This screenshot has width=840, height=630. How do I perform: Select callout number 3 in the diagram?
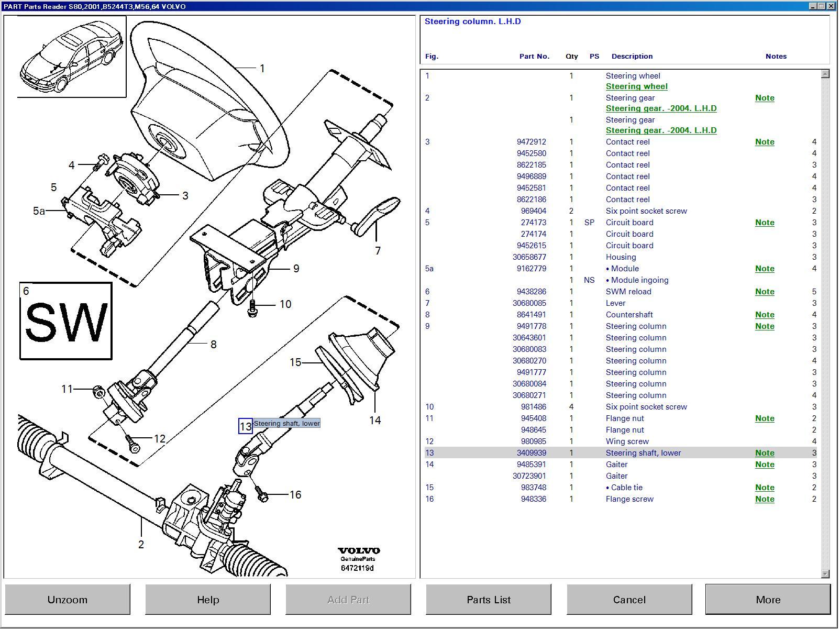pos(185,196)
